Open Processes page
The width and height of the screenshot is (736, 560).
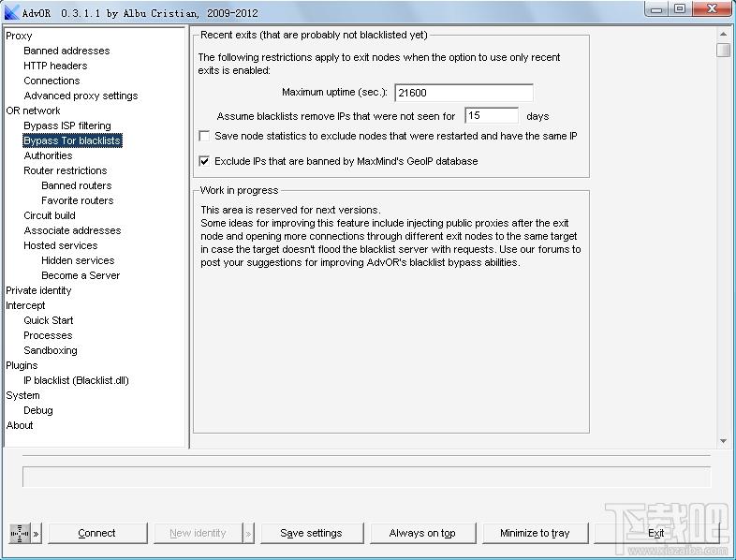[48, 336]
